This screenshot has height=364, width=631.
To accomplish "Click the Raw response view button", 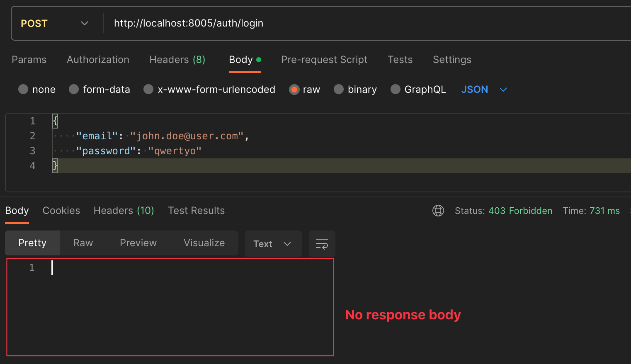I will click(x=83, y=243).
